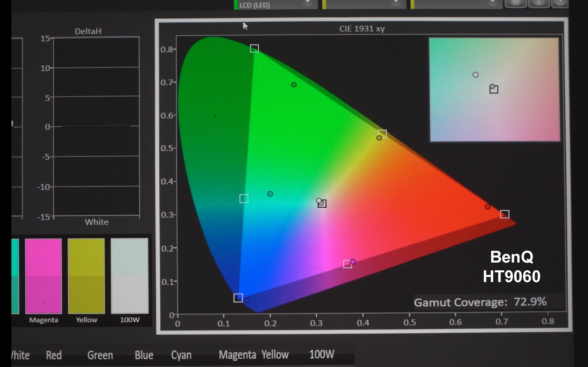Click the cyan target square on CIE chart
The image size is (588, 367).
pos(244,199)
